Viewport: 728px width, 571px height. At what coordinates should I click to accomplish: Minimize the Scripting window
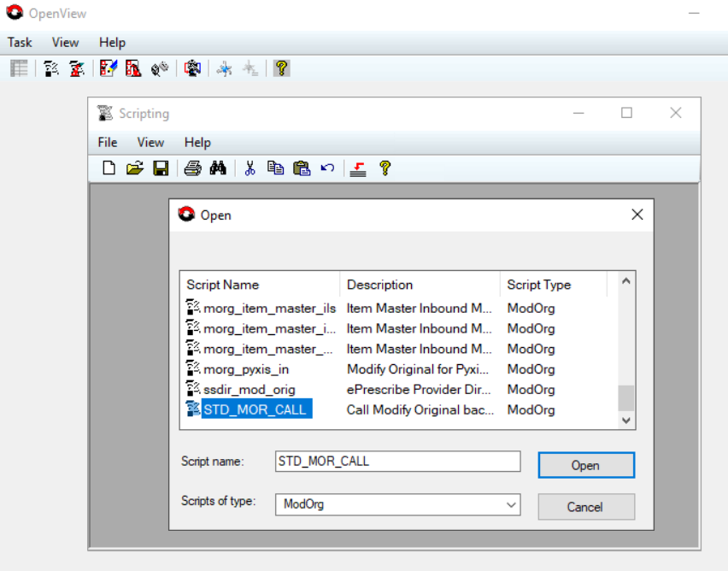[x=578, y=113]
